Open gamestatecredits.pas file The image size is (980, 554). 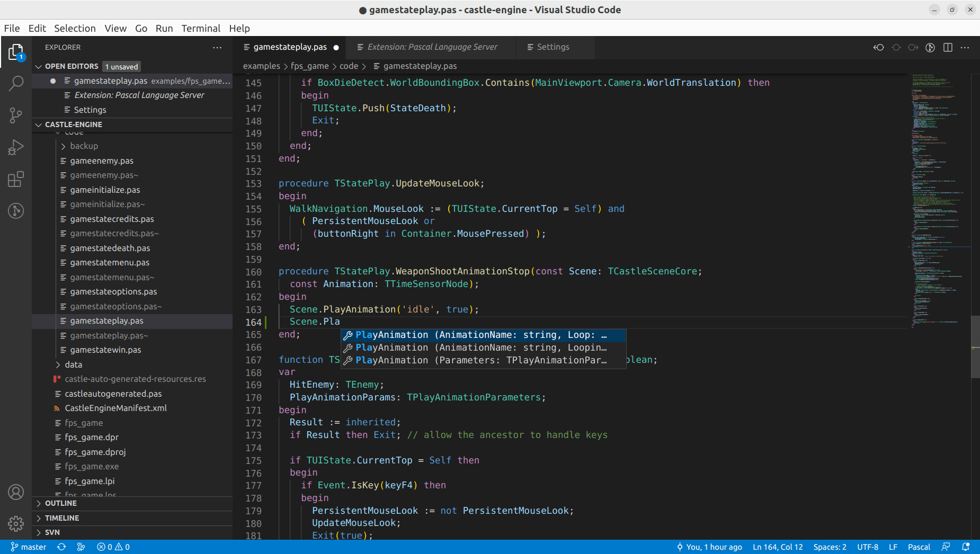click(x=112, y=219)
